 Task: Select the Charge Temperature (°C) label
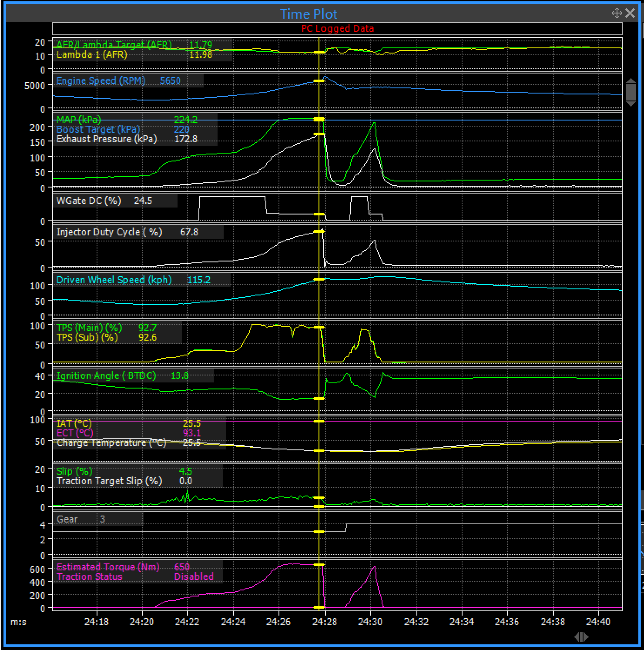111,442
